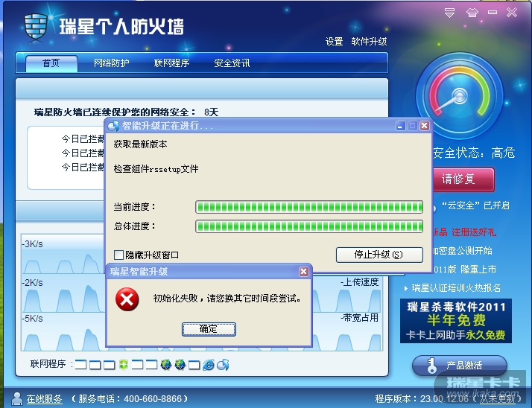Click the red error X icon in dialog
Viewport: 532px width, 408px height.
tap(127, 299)
